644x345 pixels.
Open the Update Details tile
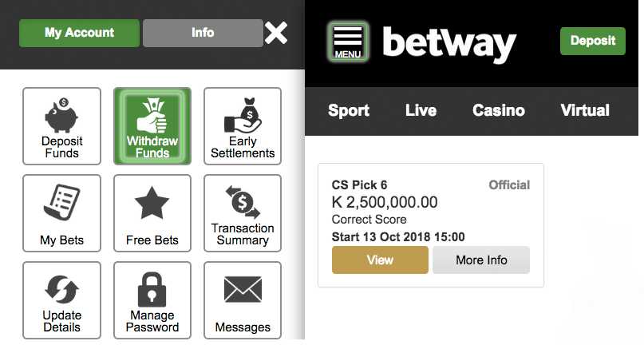pyautogui.click(x=61, y=300)
